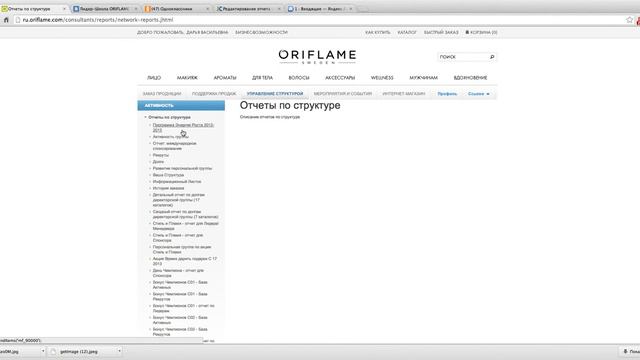Image resolution: width=640 pixels, height=360 pixels.
Task: Open the Вдохновение category menu
Action: pyautogui.click(x=470, y=78)
